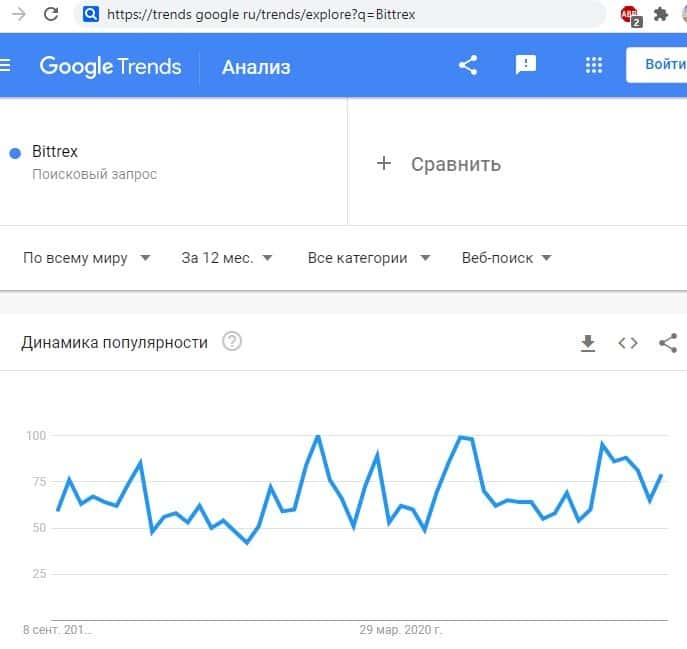This screenshot has height=649, width=687.
Task: Download the popularity chart as CSV
Action: pyautogui.click(x=588, y=343)
